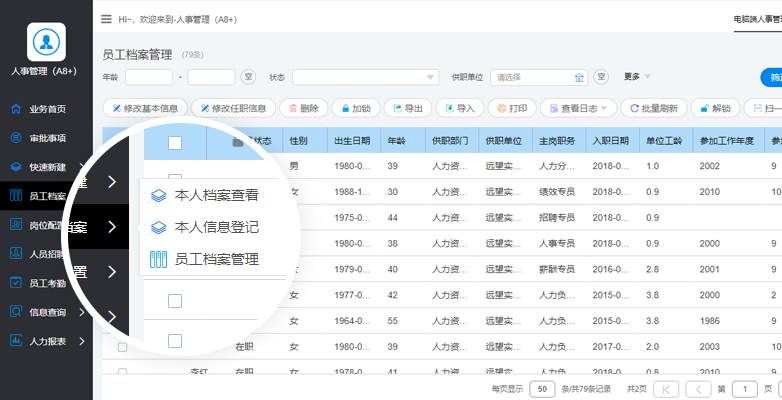Click the 修改基本信息 button
This screenshot has height=400, width=782.
pyautogui.click(x=145, y=108)
